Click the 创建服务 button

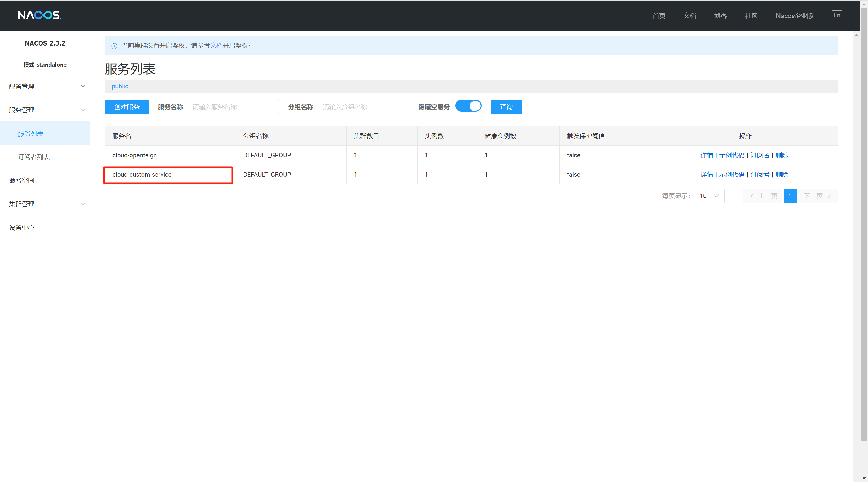pos(127,107)
